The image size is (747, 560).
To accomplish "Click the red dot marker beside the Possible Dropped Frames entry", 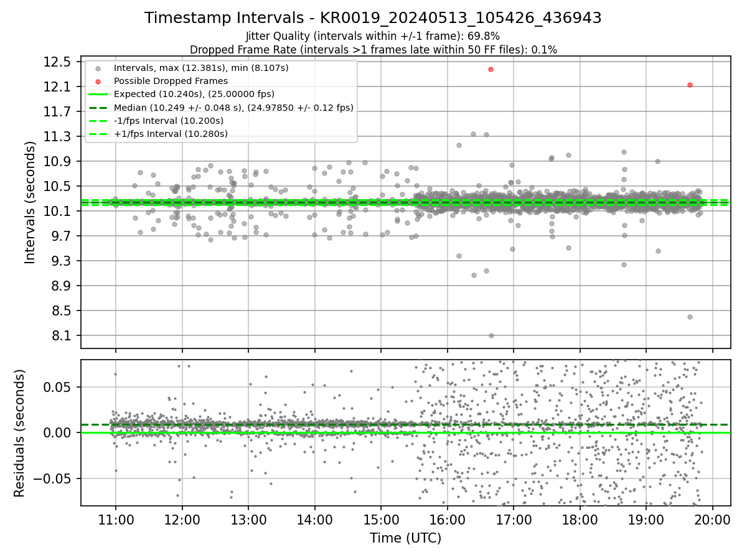I will 98,81.
